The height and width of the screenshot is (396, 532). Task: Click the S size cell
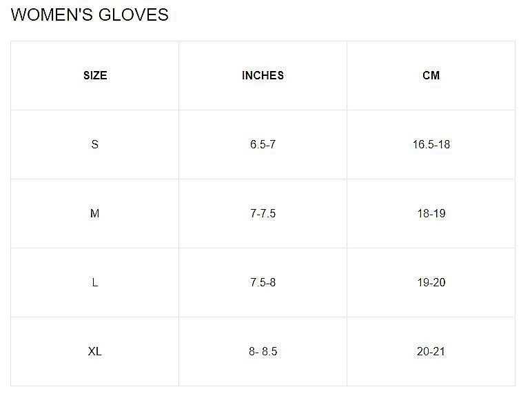tap(95, 144)
